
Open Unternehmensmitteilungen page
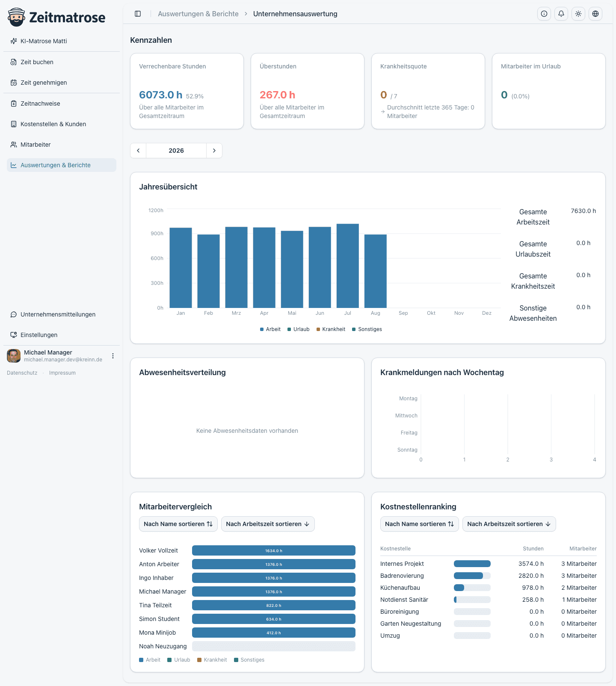pyautogui.click(x=62, y=314)
